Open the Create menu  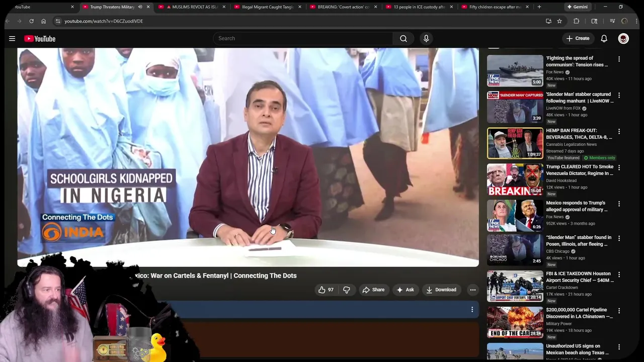point(578,38)
